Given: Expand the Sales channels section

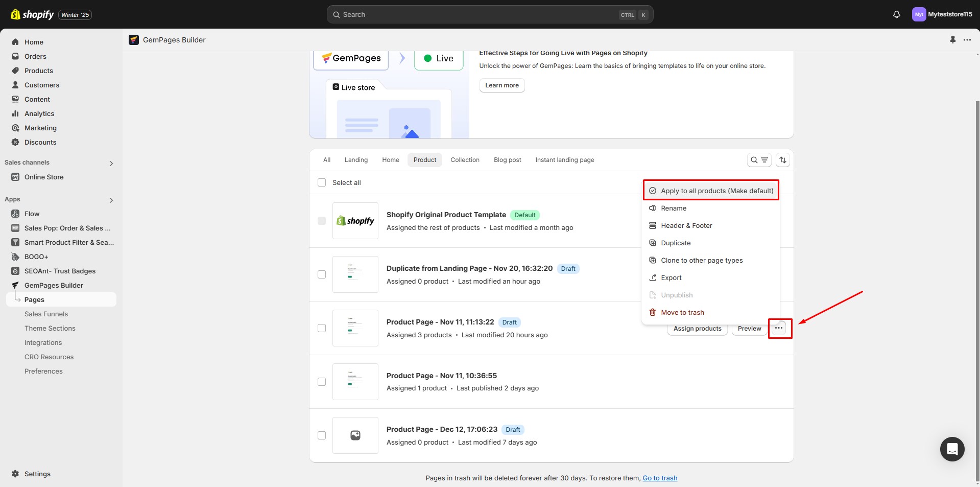Looking at the screenshot, I should click(111, 164).
